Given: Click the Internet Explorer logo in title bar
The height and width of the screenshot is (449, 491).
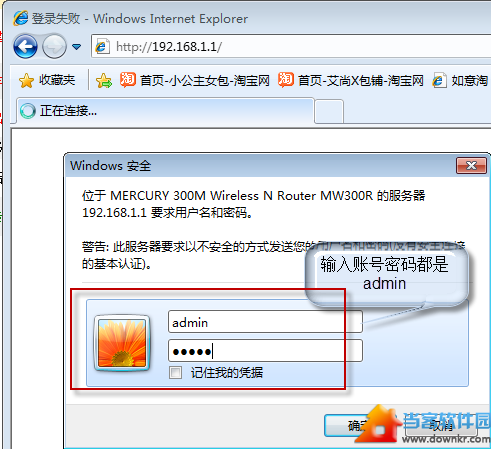Looking at the screenshot, I should pos(21,18).
